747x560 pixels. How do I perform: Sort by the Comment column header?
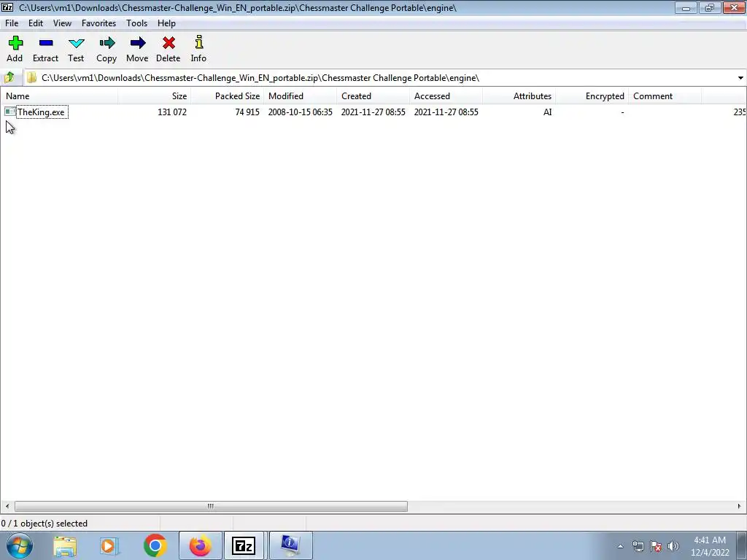tap(665, 96)
